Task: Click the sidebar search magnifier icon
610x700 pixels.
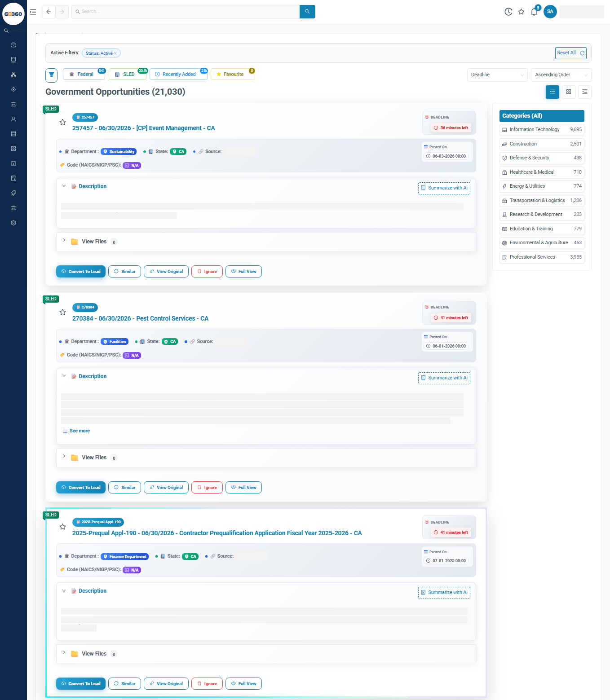Action: (6, 31)
